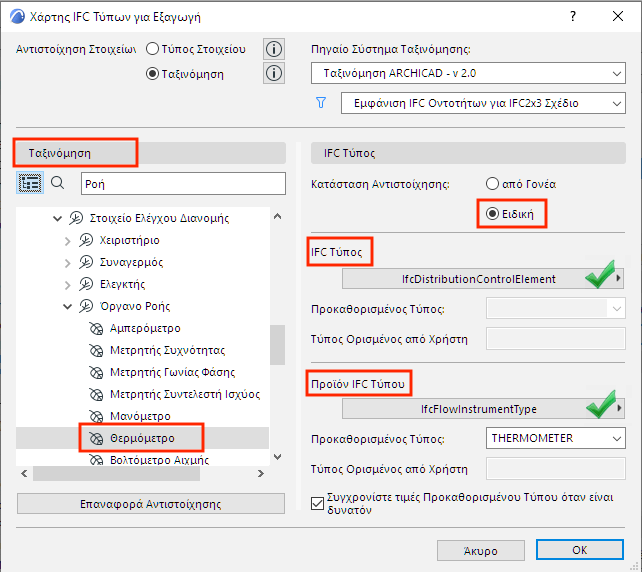Click IFC Τύπος panel header
The height and width of the screenshot is (572, 642).
468,153
